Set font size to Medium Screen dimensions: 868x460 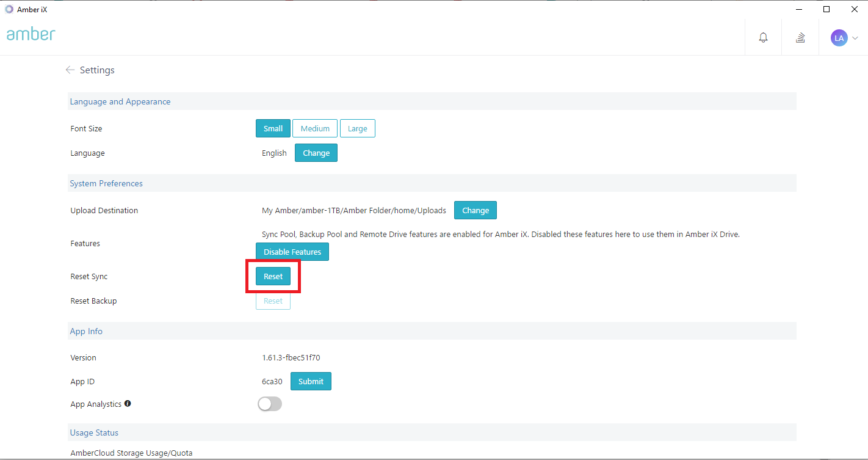click(x=315, y=128)
